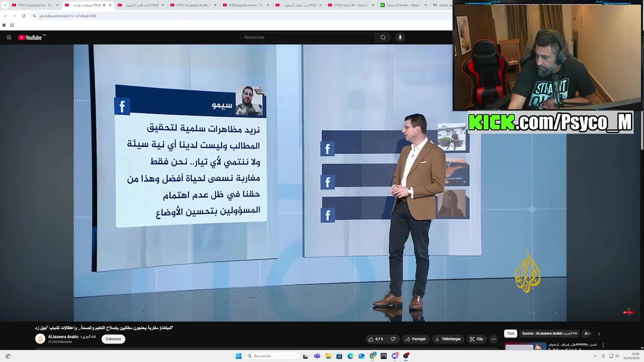Like the video with 6,7 k thumbs
This screenshot has height=362, width=644.
click(376, 339)
